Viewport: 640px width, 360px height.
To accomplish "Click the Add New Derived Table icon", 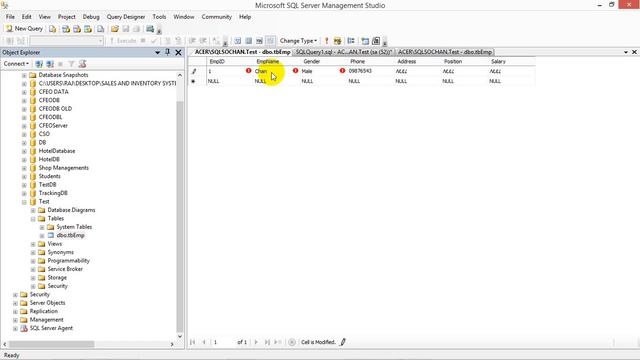I will pyautogui.click(x=376, y=41).
